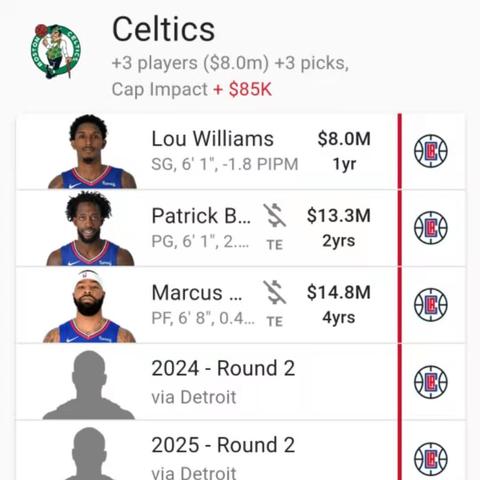This screenshot has height=480, width=480.
Task: Open Lou Williams player photo
Action: [92, 152]
